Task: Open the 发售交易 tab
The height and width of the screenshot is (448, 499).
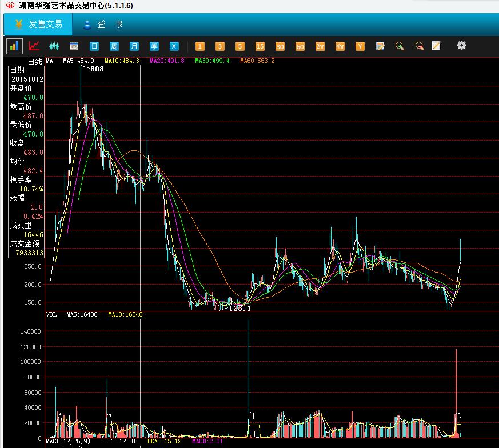Action: click(x=38, y=24)
